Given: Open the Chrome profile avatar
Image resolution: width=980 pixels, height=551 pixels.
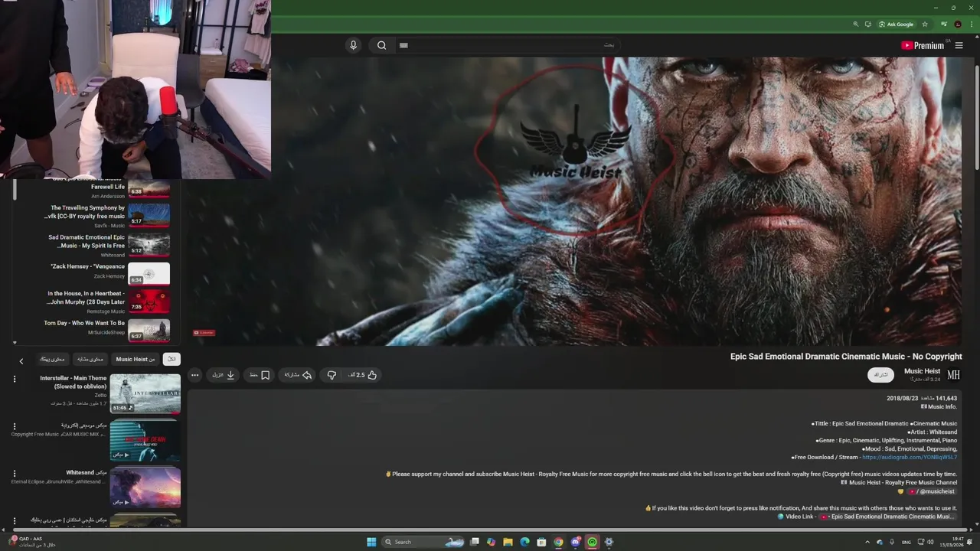Looking at the screenshot, I should click(957, 24).
